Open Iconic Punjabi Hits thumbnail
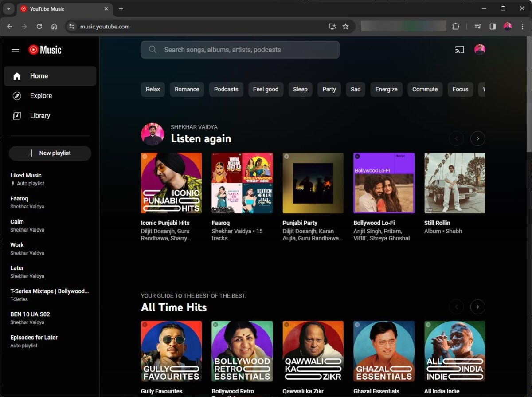This screenshot has width=532, height=397. click(x=171, y=183)
